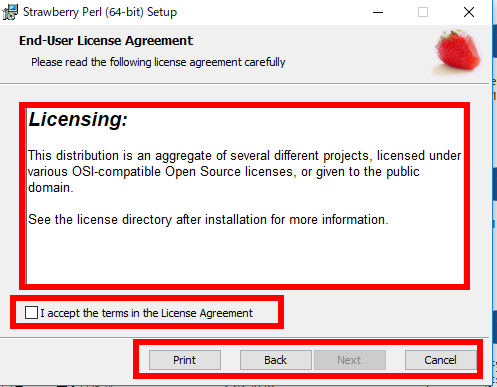Screen dimensions: 497x387
Task: Close the Setup window with the X
Action: pyautogui.click(x=469, y=12)
